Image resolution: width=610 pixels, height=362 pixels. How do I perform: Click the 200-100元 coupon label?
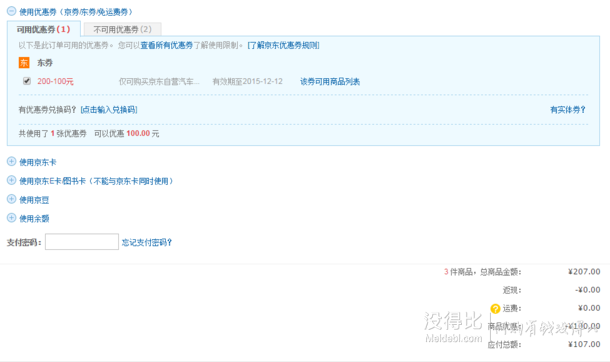pyautogui.click(x=55, y=81)
